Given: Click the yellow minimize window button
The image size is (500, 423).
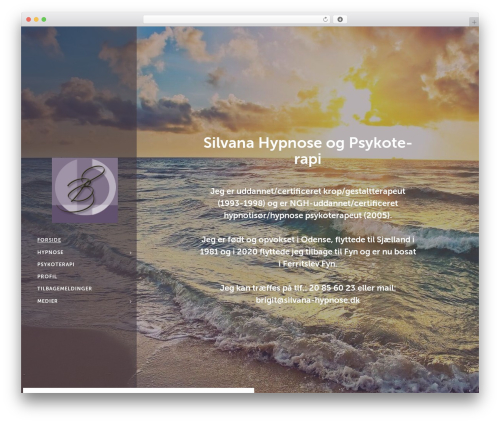Looking at the screenshot, I should (x=36, y=20).
